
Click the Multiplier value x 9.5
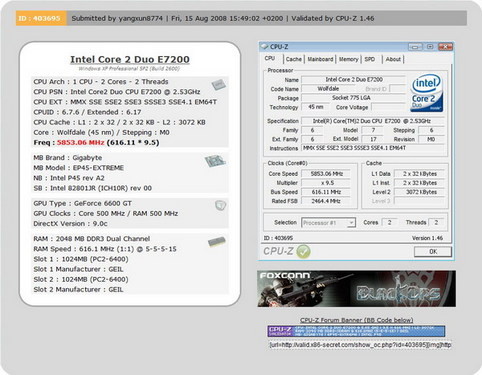pos(326,183)
